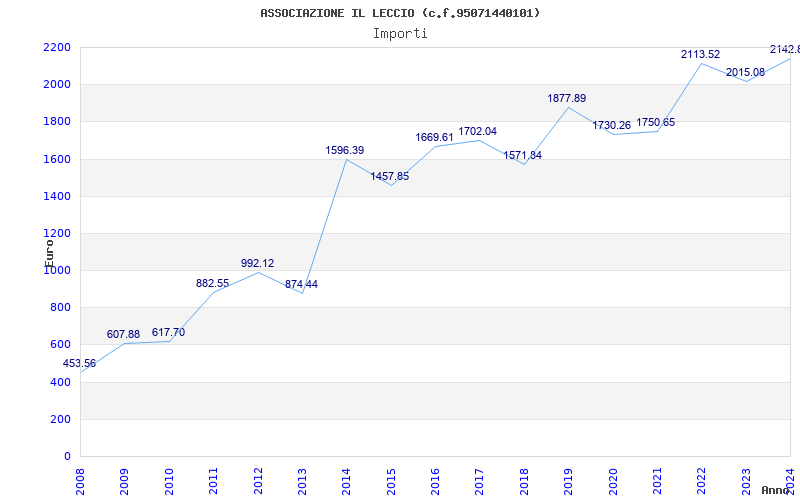The height and width of the screenshot is (500, 800).
Task: Click the 2009 x-axis year label
Action: 124,481
